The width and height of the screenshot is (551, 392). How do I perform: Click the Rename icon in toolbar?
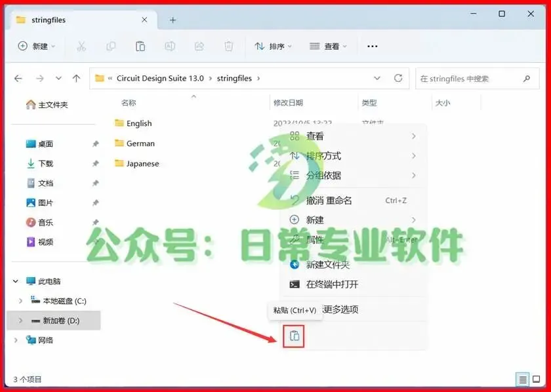coord(170,46)
